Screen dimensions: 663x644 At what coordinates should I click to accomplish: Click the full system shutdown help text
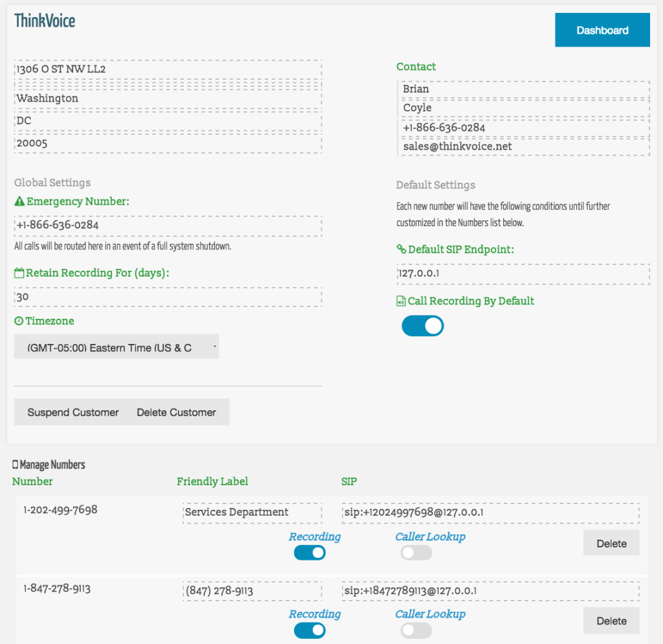tap(122, 246)
